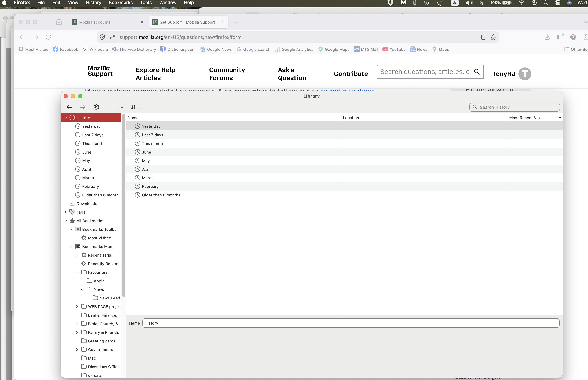Click the Library sidebar scrollbar
588x380 pixels.
tap(124, 205)
